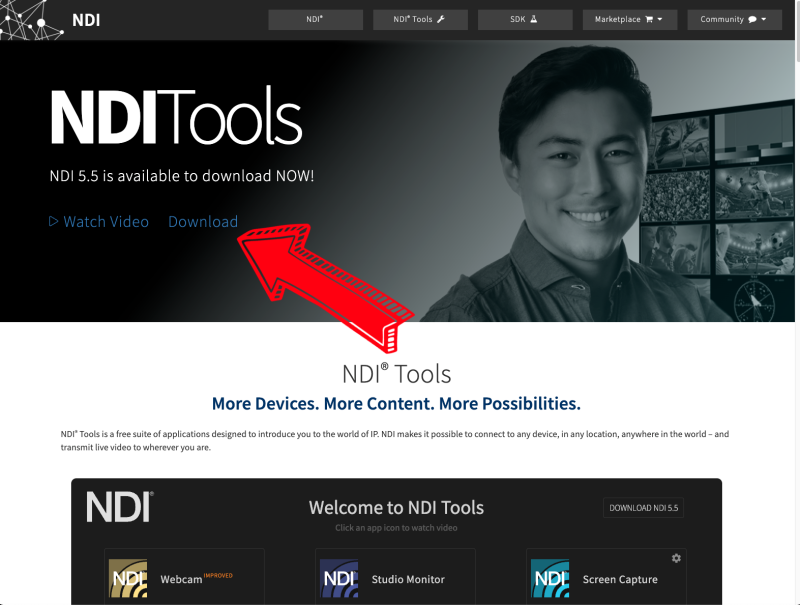Open the Studio Monitor app icon

[x=337, y=578]
